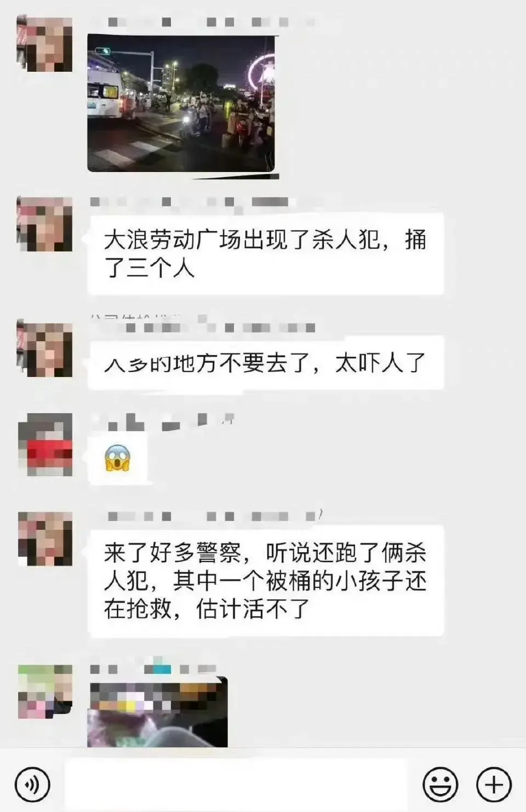Open the plus attachments menu
The height and width of the screenshot is (812, 526).
click(494, 784)
